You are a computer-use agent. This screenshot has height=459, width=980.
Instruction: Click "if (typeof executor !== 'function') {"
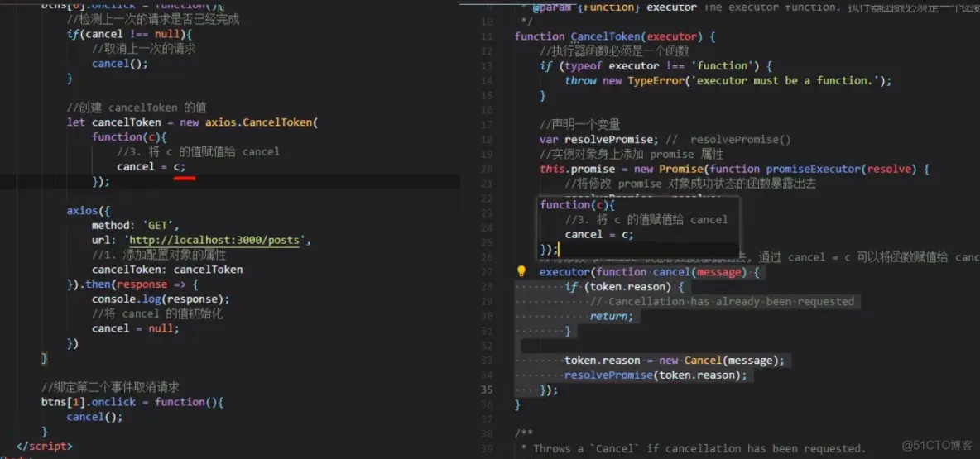[657, 66]
